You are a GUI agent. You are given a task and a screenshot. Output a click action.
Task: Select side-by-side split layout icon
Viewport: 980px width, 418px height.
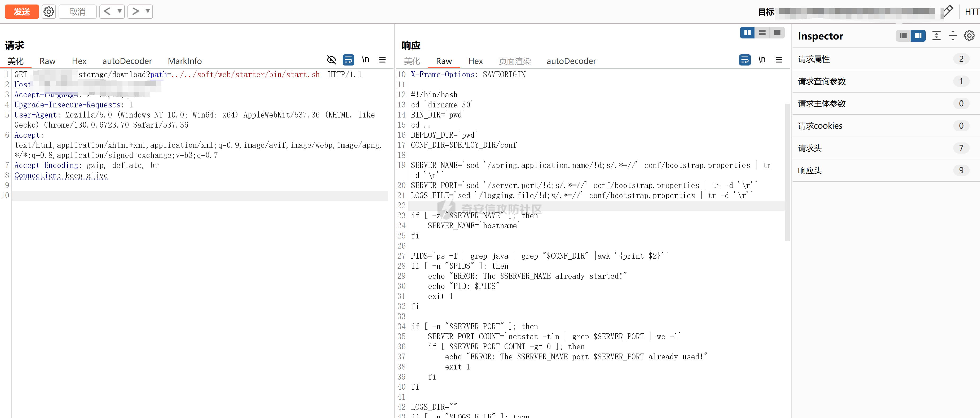(747, 33)
